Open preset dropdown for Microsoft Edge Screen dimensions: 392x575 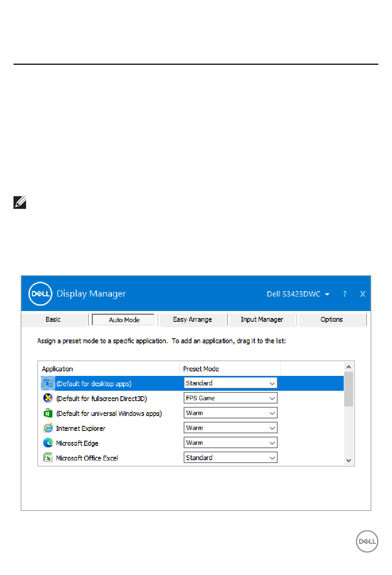(x=231, y=443)
